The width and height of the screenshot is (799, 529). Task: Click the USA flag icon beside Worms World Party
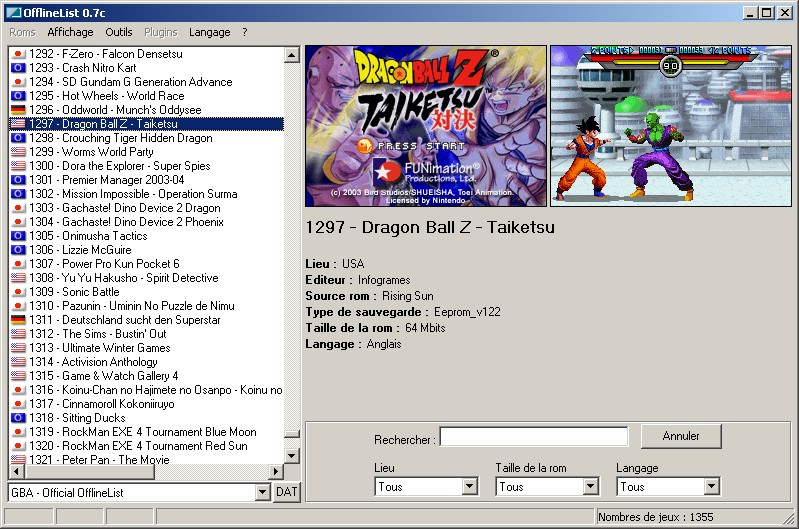coord(18,152)
